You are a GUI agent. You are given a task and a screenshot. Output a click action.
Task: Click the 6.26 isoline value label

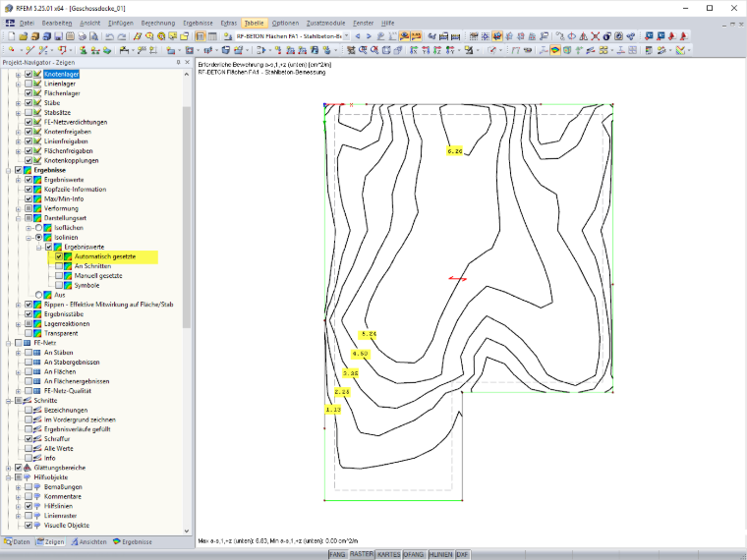[455, 151]
